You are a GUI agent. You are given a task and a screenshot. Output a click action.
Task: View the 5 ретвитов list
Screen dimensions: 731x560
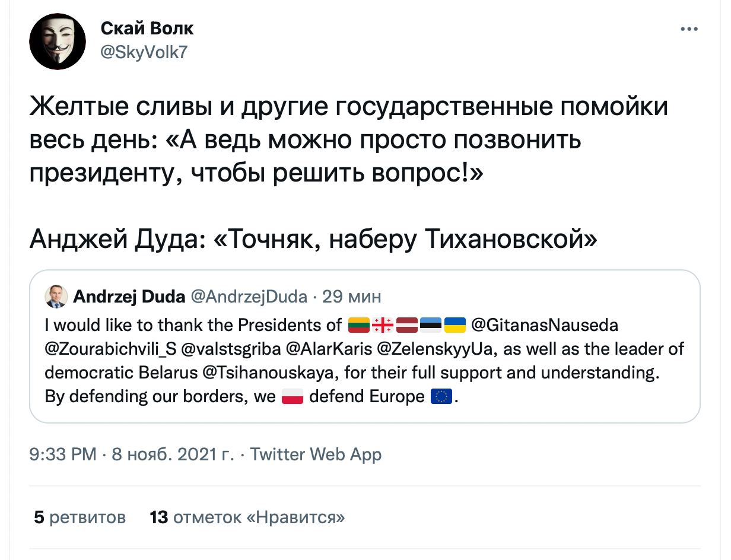[x=80, y=517]
